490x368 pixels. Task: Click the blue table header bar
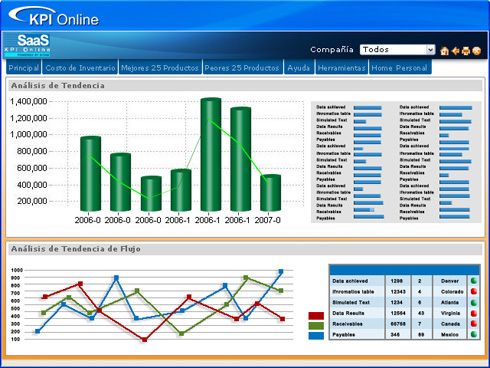pyautogui.click(x=404, y=270)
